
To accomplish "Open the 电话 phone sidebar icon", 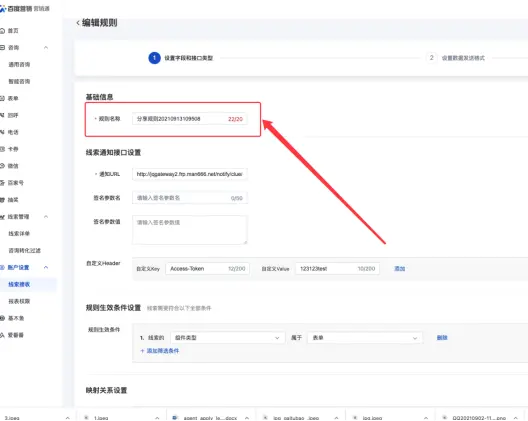I will (2, 132).
